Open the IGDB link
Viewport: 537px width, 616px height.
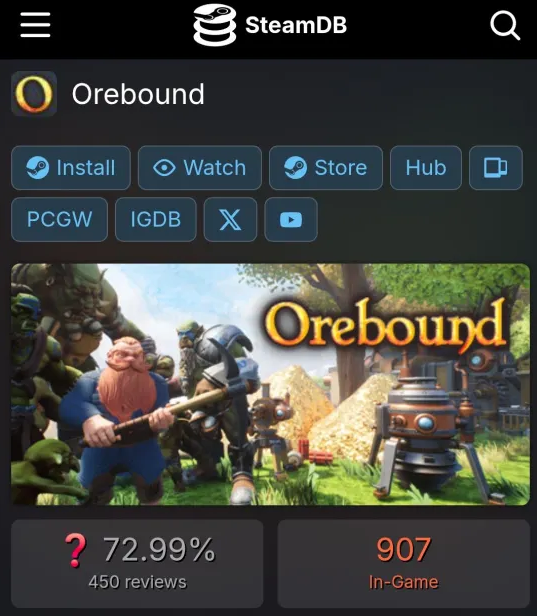click(x=156, y=220)
